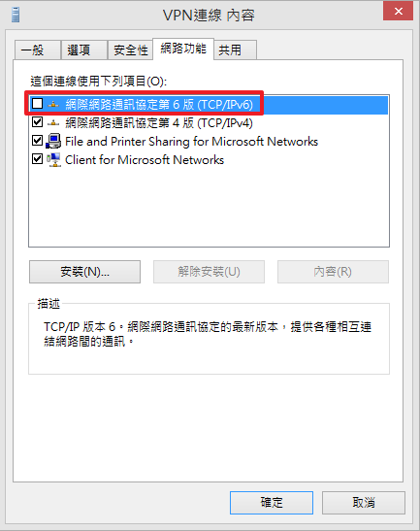Switch to the 安全性 tab
The width and height of the screenshot is (420, 531).
pyautogui.click(x=131, y=50)
